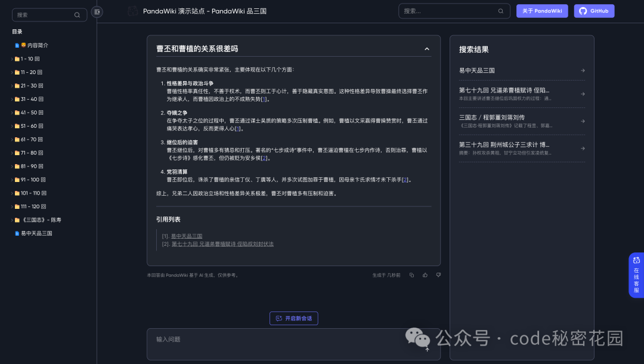Click the 搜索结果 heading
644x364 pixels.
(473, 50)
